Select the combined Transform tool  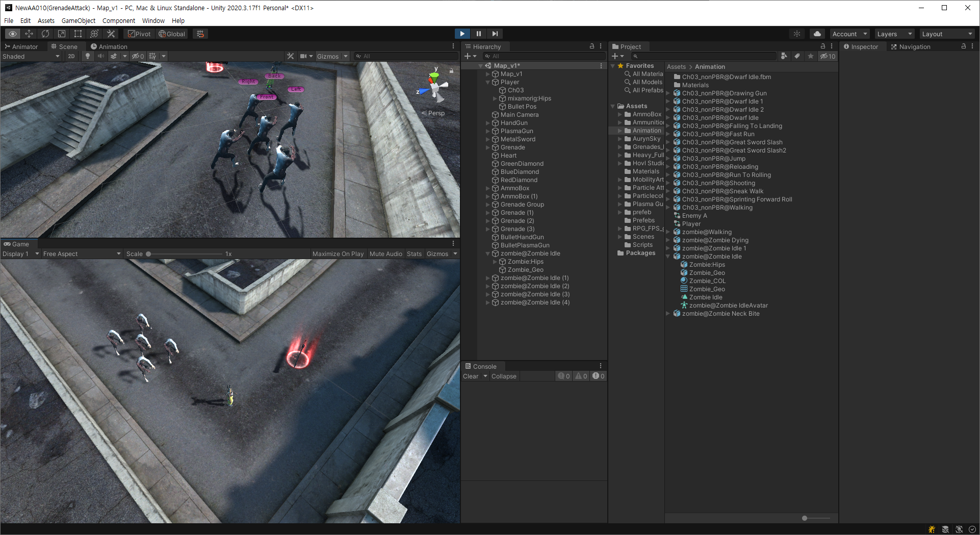(x=94, y=34)
